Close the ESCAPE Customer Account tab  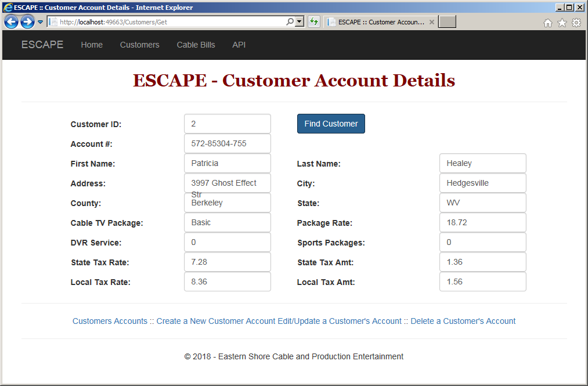click(x=432, y=22)
